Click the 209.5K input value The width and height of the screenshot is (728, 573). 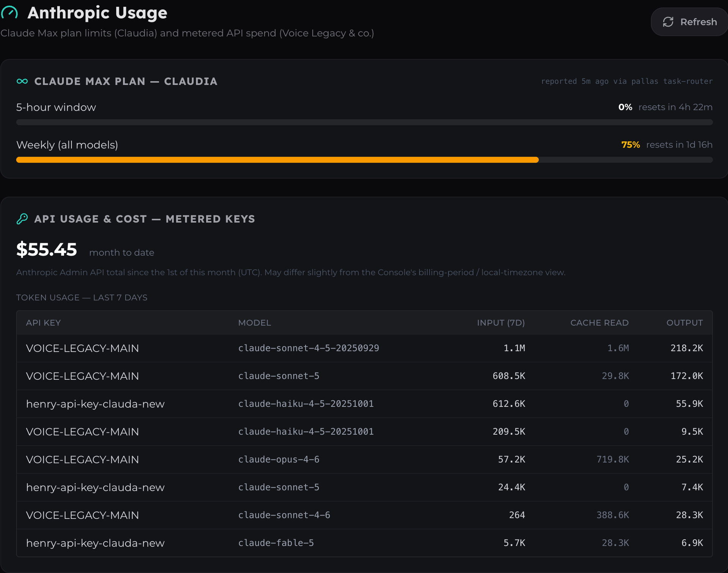(x=509, y=432)
